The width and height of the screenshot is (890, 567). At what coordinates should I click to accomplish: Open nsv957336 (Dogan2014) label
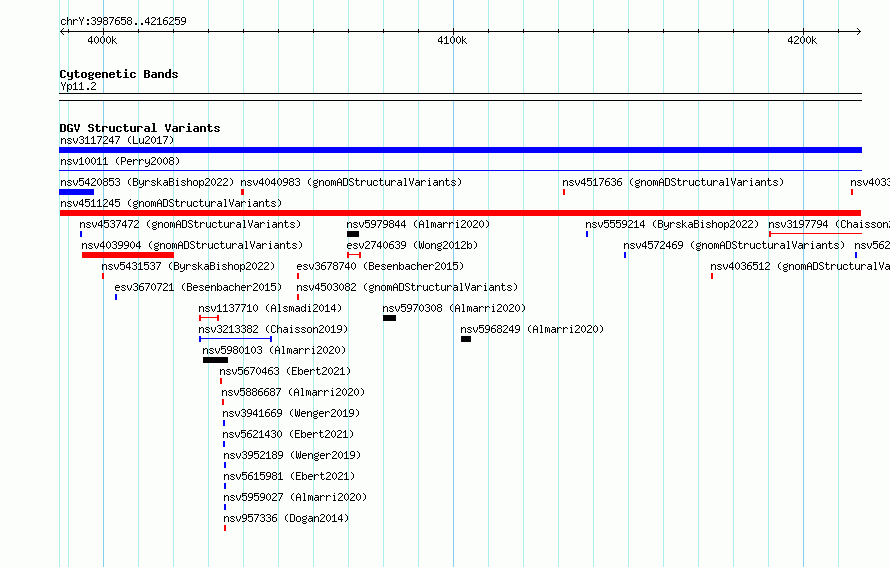(286, 518)
